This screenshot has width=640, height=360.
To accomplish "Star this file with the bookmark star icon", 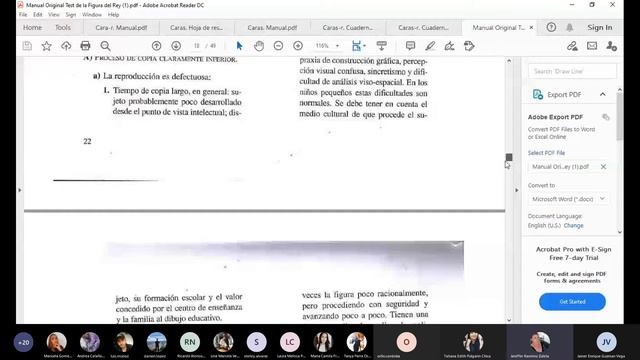I will (x=47, y=46).
